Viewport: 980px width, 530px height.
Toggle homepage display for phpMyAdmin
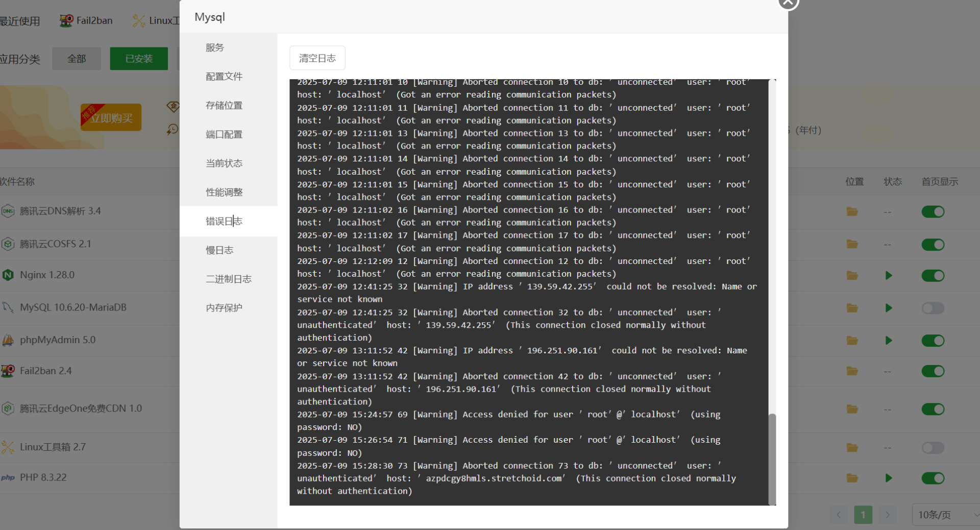933,341
